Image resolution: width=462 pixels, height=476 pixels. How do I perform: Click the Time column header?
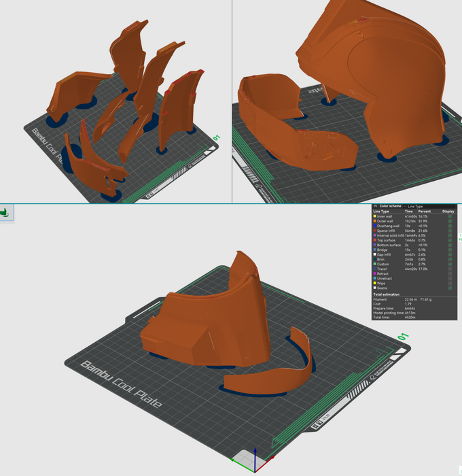pos(409,211)
